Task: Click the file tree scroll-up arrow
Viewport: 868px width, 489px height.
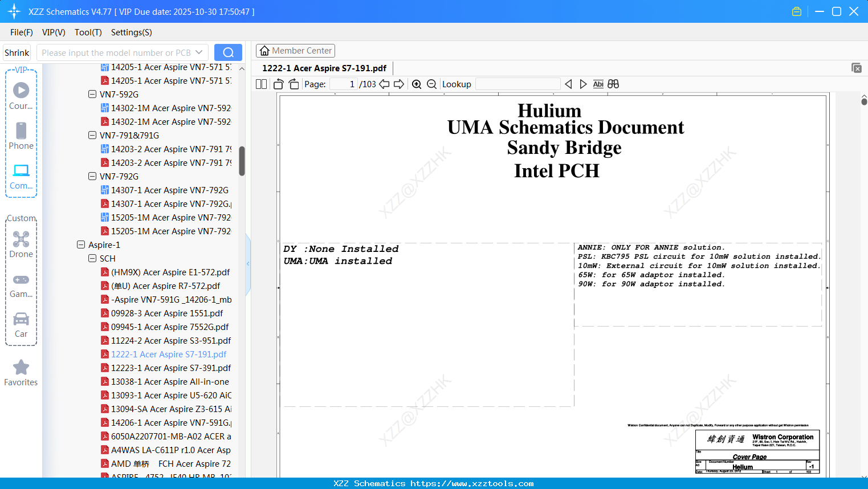Action: click(x=242, y=68)
